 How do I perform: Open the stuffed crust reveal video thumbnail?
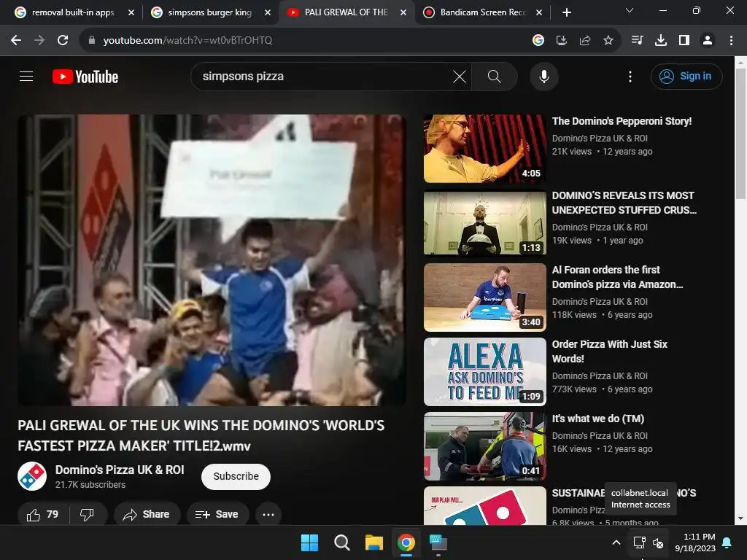(485, 223)
